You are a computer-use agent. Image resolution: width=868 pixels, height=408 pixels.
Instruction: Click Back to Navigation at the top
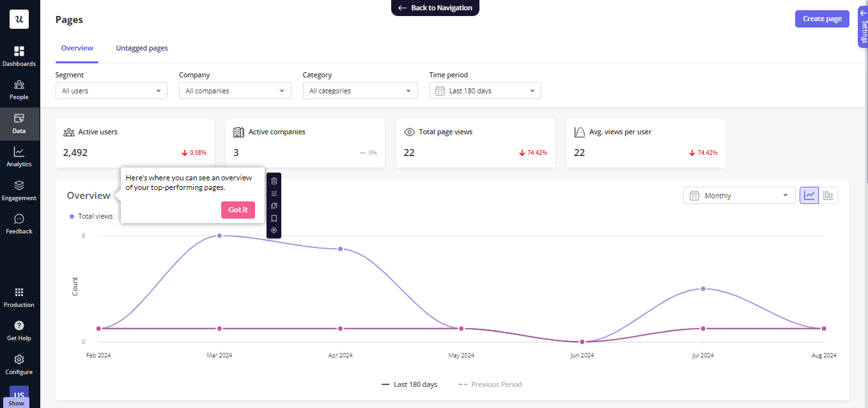click(x=435, y=8)
